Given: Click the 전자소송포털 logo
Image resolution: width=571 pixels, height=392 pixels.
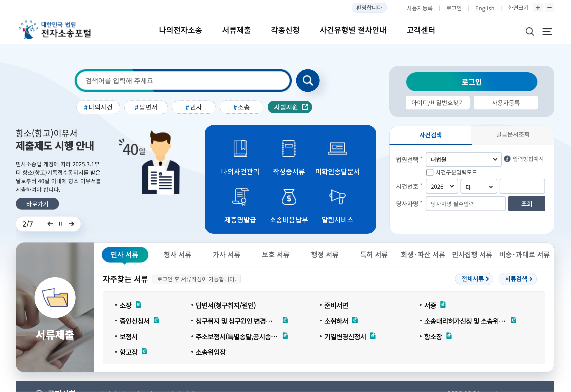Looking at the screenshot, I should click(55, 30).
